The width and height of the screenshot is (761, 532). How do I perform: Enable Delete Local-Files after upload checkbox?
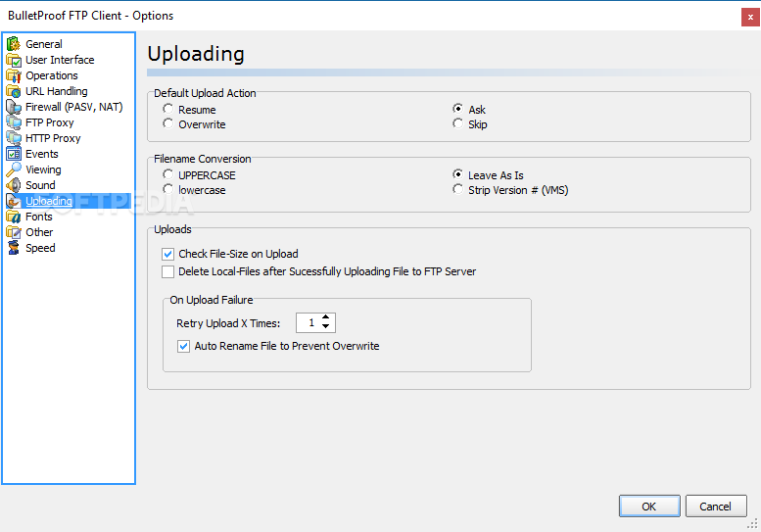pos(167,271)
